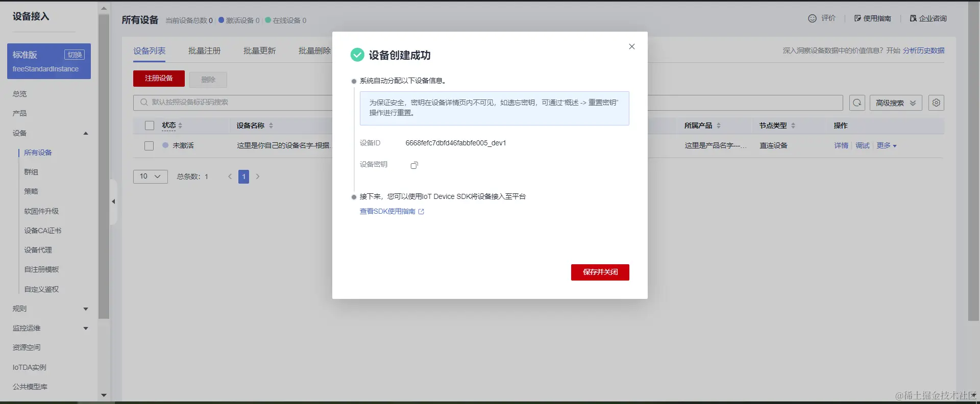Expand the 规则 sidebar section
This screenshot has height=404, width=980.
tap(86, 309)
